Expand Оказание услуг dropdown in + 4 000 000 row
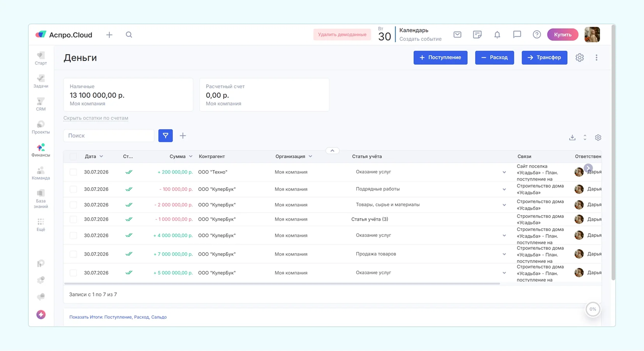The height and width of the screenshot is (351, 644). click(504, 235)
